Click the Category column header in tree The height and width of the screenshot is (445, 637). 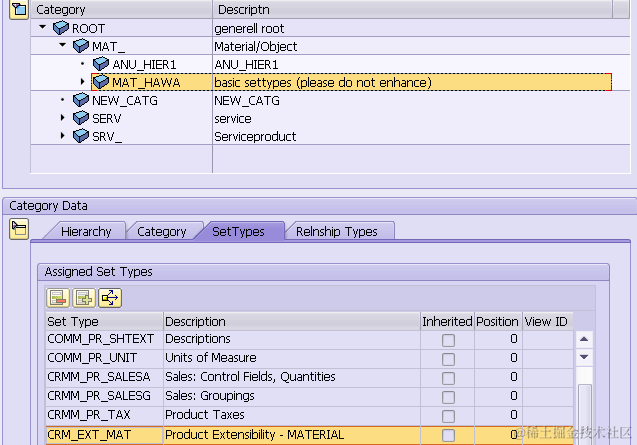point(121,9)
